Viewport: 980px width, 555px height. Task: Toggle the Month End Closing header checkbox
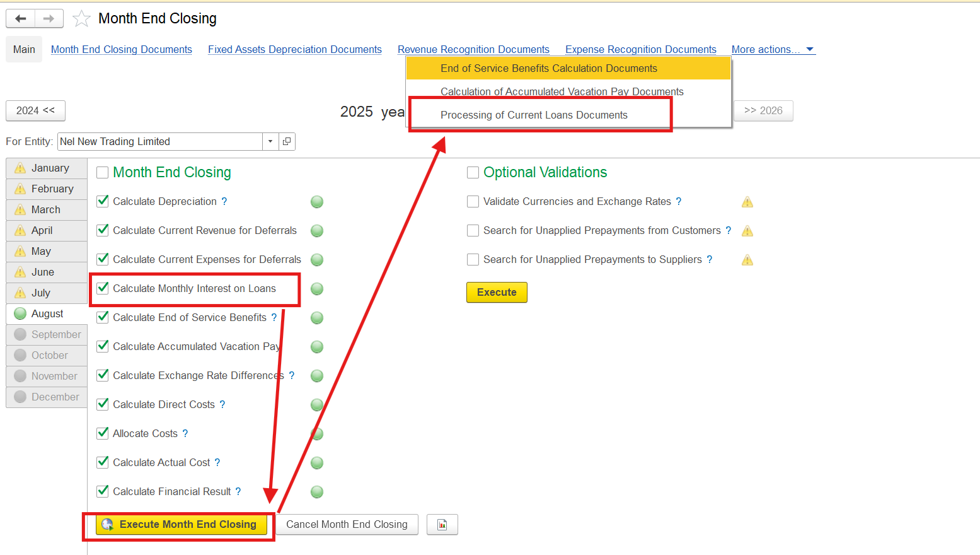pos(102,173)
